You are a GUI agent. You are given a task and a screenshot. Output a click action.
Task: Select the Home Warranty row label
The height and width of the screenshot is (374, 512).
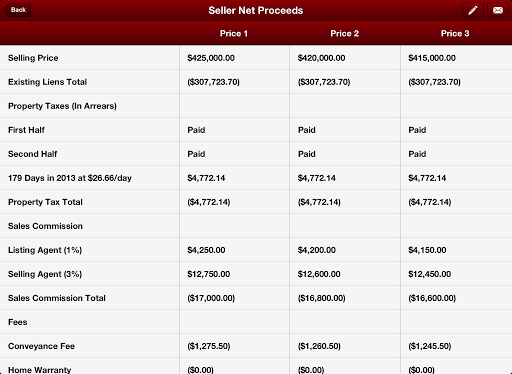point(39,370)
